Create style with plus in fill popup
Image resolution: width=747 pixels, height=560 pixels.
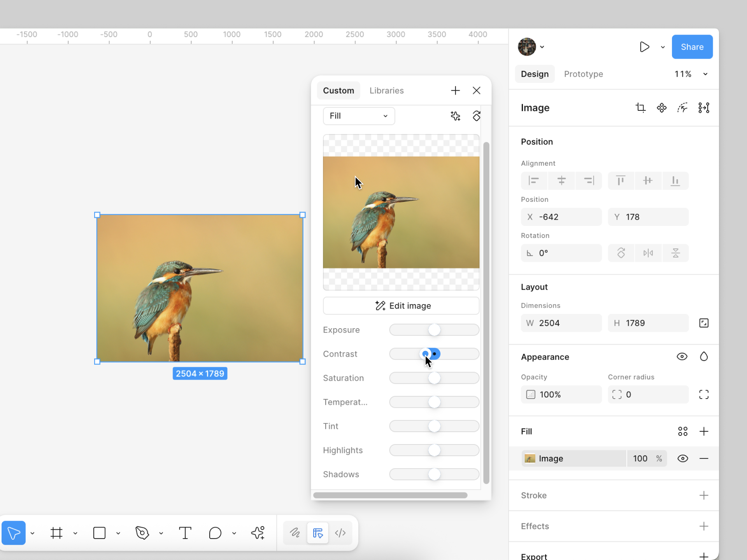coord(455,91)
